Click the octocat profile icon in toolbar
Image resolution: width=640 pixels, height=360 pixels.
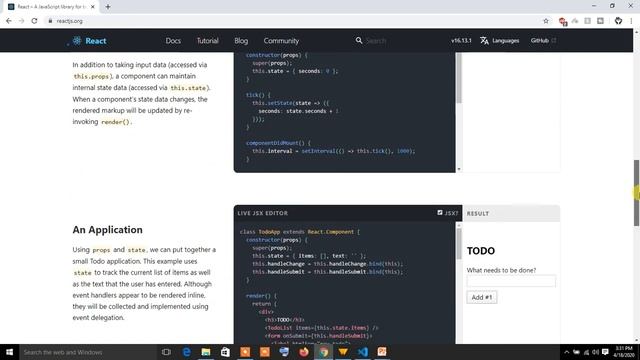pos(618,21)
